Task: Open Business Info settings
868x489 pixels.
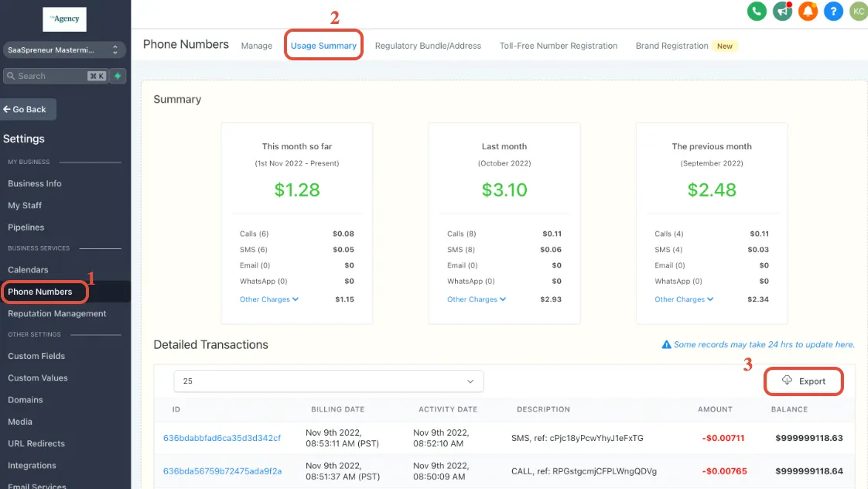Action: pyautogui.click(x=34, y=183)
